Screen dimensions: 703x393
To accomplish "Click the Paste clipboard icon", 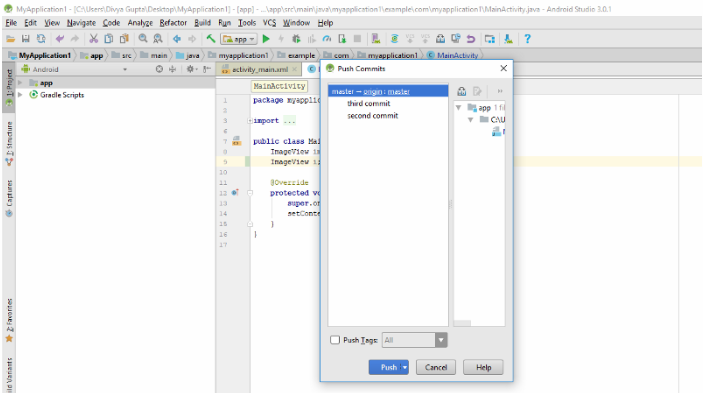I will tap(124, 39).
